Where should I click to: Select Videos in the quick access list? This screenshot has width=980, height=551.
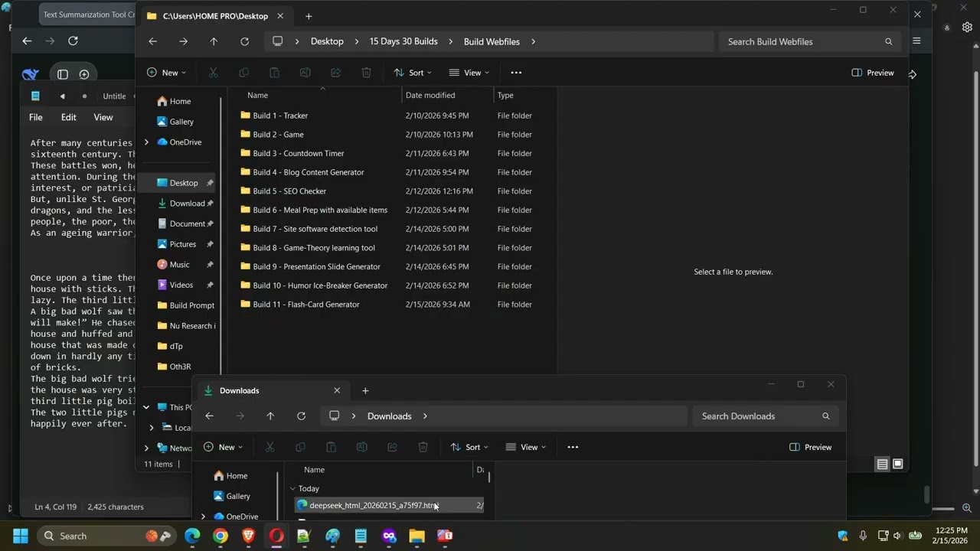point(175,285)
